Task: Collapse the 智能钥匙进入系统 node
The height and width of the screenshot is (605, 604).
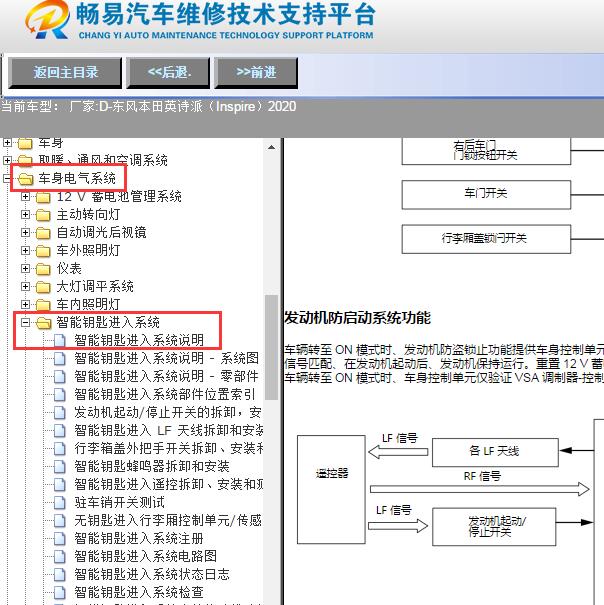Action: click(25, 322)
